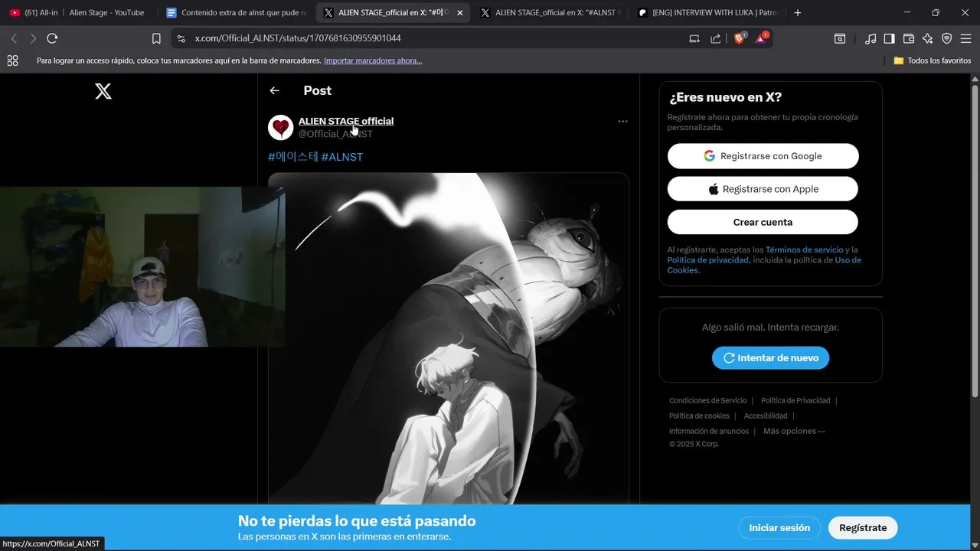Open Condiciones de Servicio footer link
Viewport: 980px width, 551px height.
tap(707, 400)
